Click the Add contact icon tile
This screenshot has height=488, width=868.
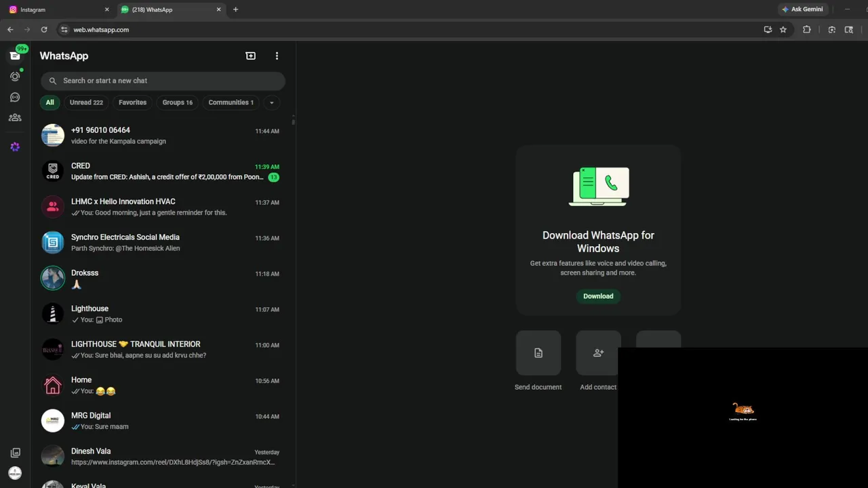click(598, 352)
